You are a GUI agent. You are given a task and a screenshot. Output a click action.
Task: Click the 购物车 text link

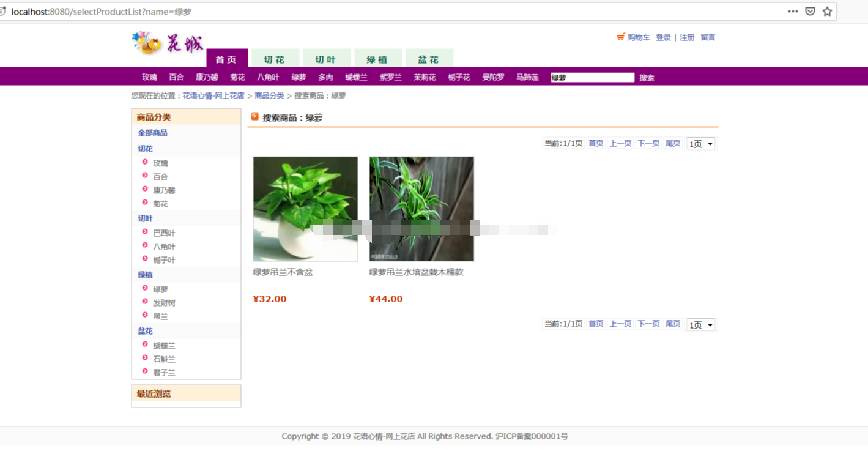coord(639,37)
